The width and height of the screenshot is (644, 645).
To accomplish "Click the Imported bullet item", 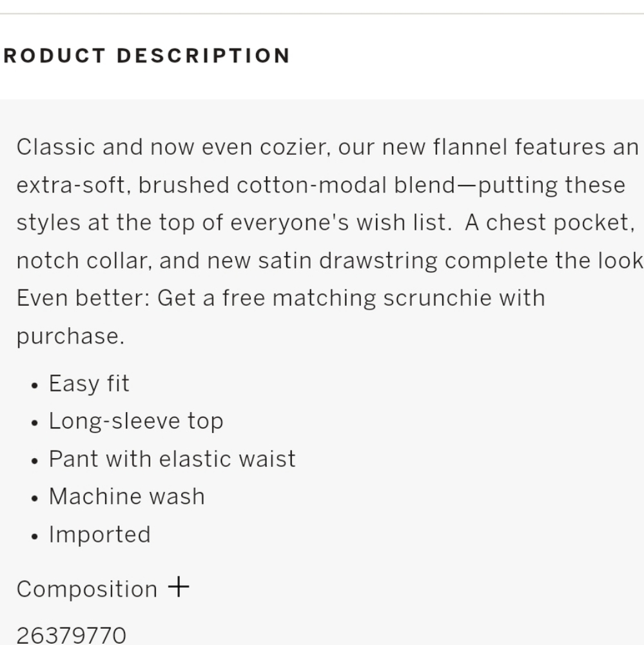I will pyautogui.click(x=99, y=534).
